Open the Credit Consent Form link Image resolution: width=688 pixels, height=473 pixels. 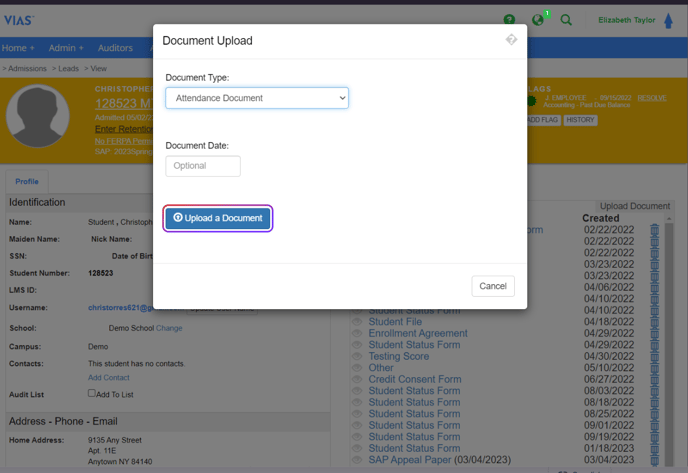pyautogui.click(x=415, y=379)
